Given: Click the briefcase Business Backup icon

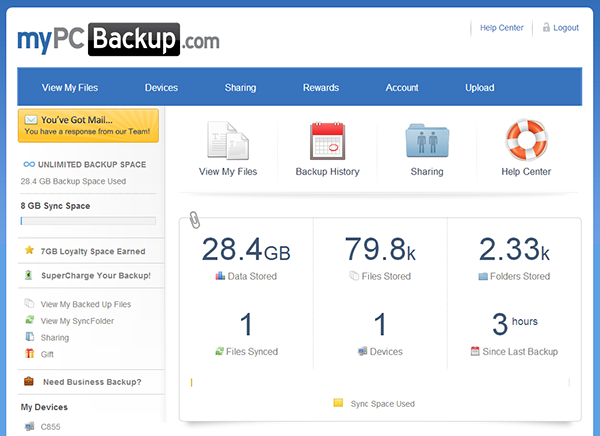Looking at the screenshot, I should pos(29,381).
